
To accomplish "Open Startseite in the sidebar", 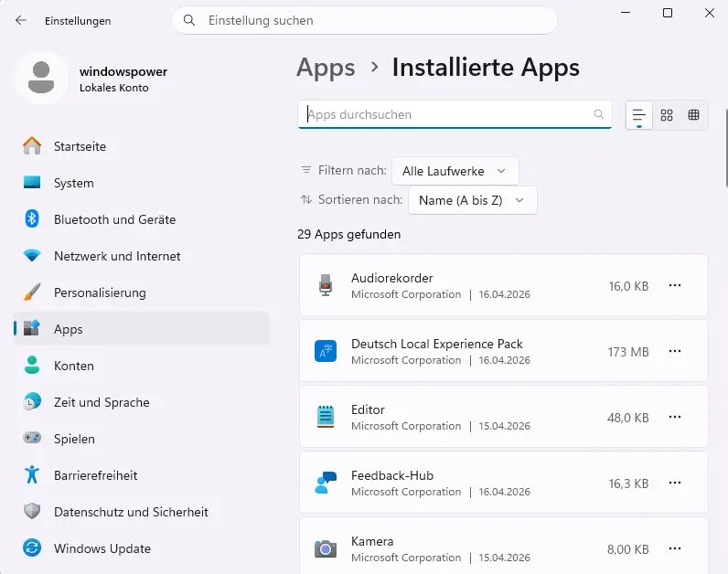I will click(x=142, y=146).
